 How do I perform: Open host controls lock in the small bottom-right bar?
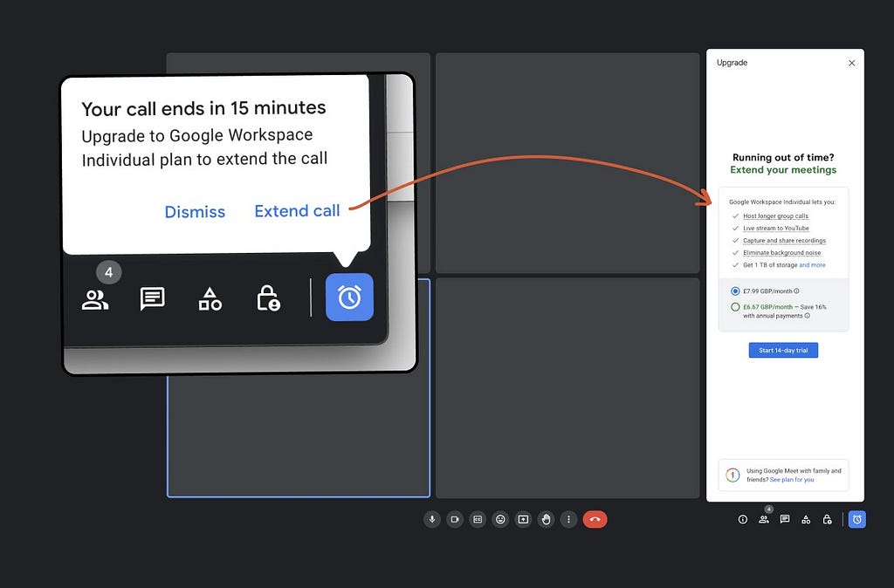pos(828,519)
